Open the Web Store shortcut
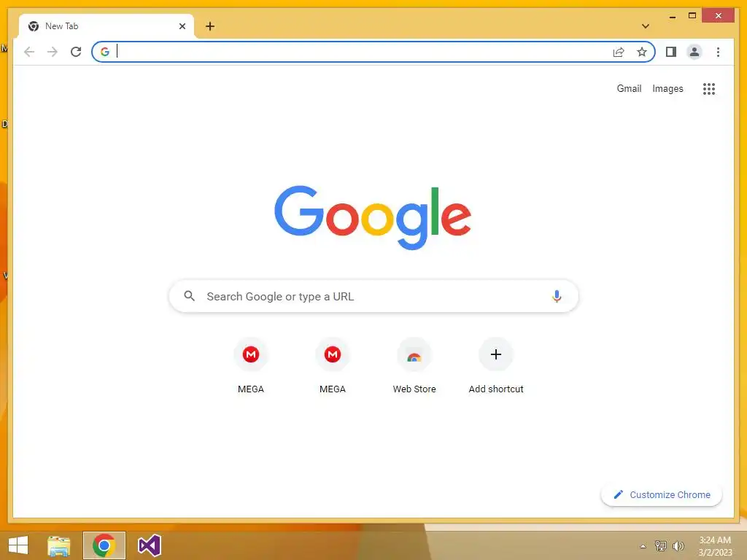Image resolution: width=747 pixels, height=560 pixels. click(414, 366)
